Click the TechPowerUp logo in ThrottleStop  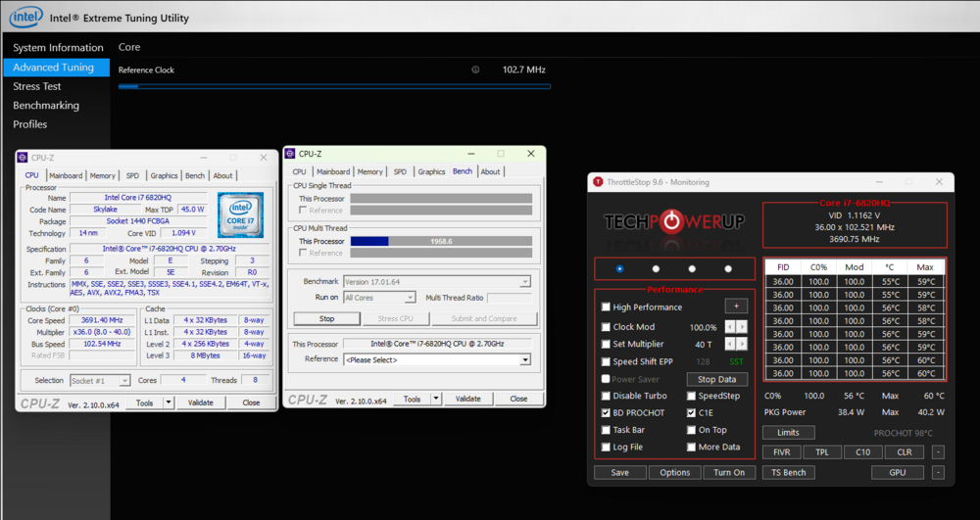tap(672, 222)
